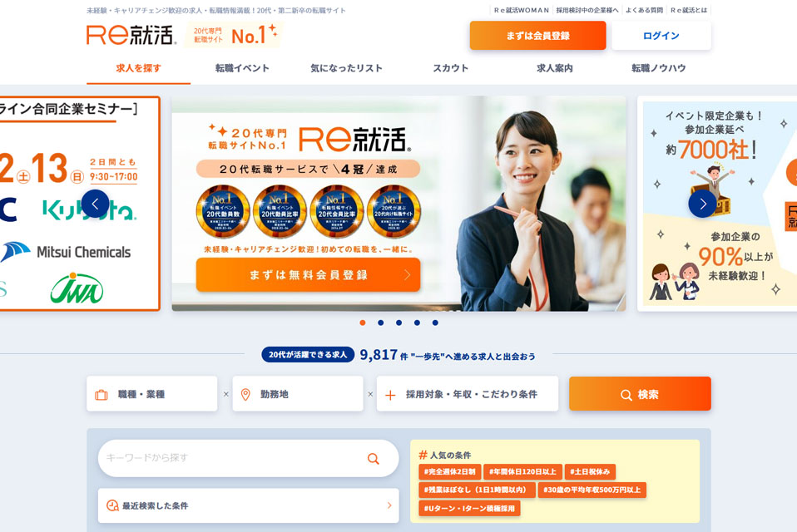Expand 最近検索した条件 recent searches

coord(249,505)
